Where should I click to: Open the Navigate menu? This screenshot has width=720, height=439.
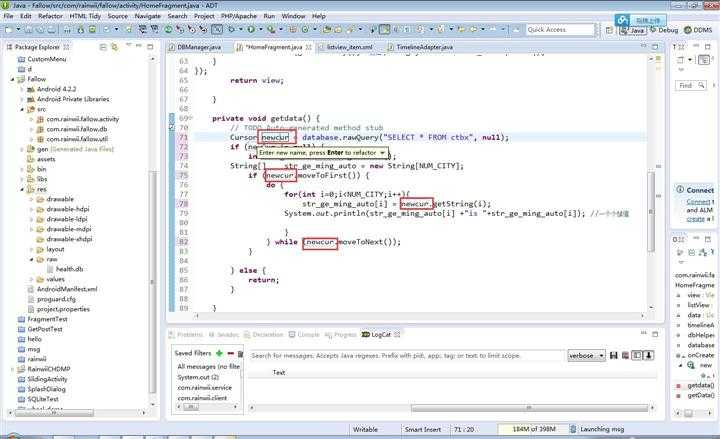(148, 16)
